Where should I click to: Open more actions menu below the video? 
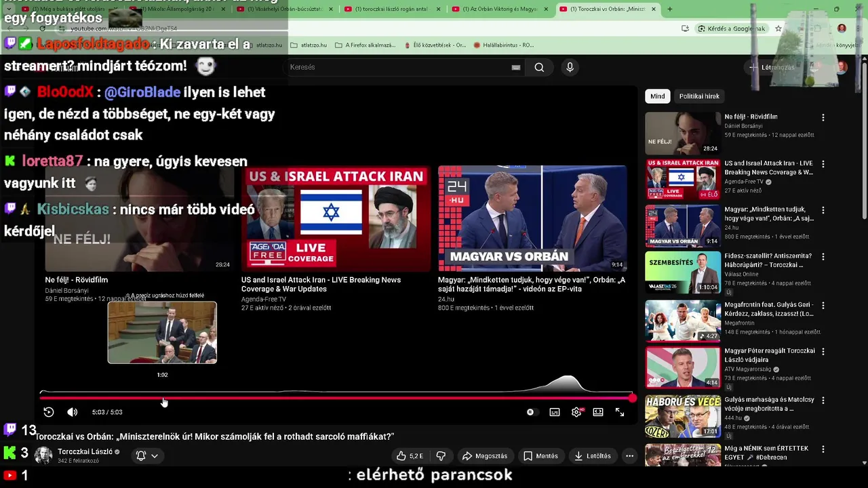click(x=629, y=456)
